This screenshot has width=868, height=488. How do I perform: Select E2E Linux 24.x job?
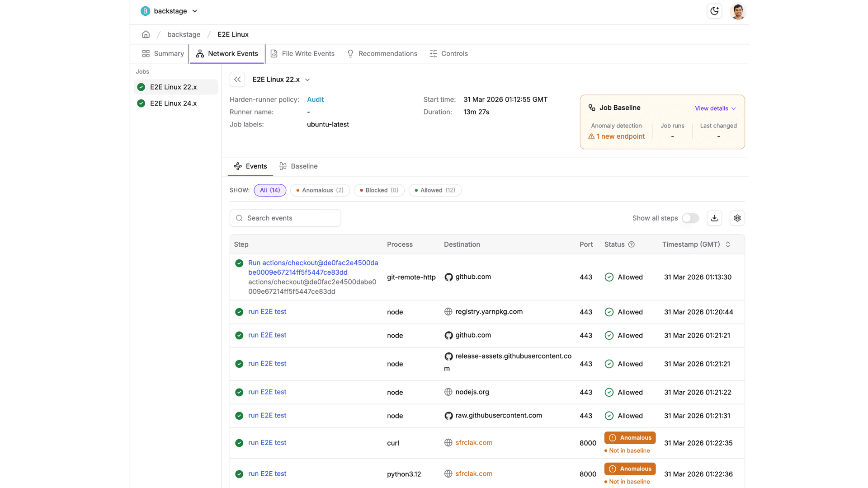coord(173,103)
